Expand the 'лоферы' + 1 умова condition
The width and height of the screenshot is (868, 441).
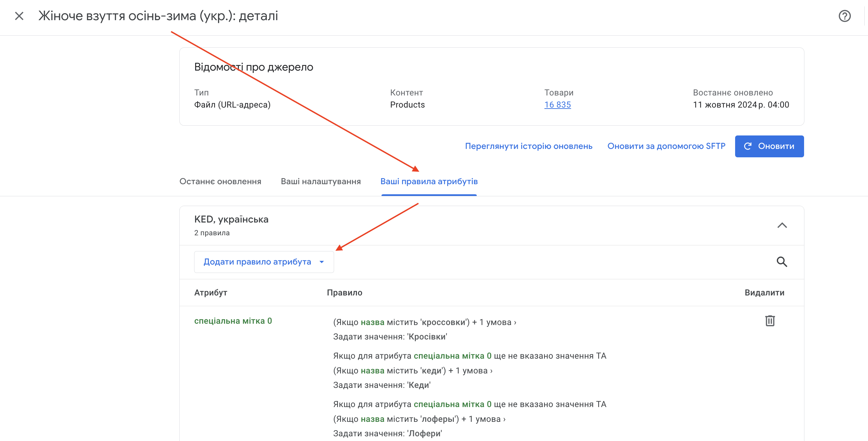pyautogui.click(x=419, y=419)
